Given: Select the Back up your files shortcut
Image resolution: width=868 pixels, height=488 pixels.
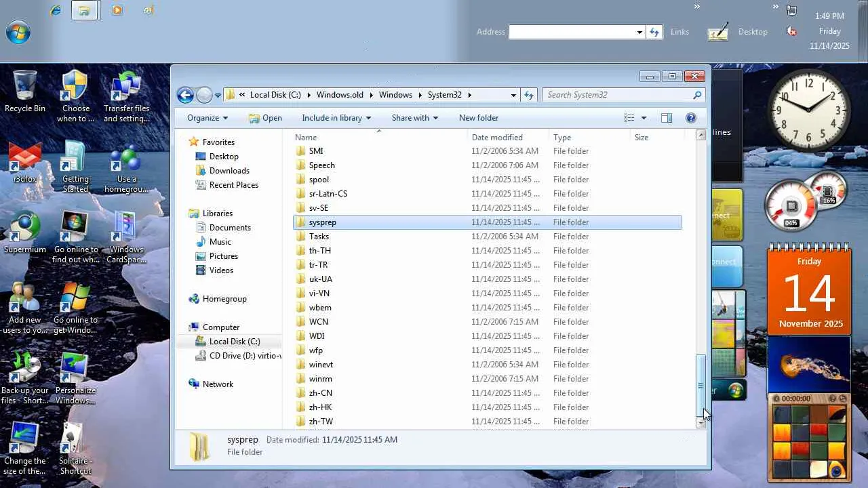Looking at the screenshot, I should tap(25, 379).
